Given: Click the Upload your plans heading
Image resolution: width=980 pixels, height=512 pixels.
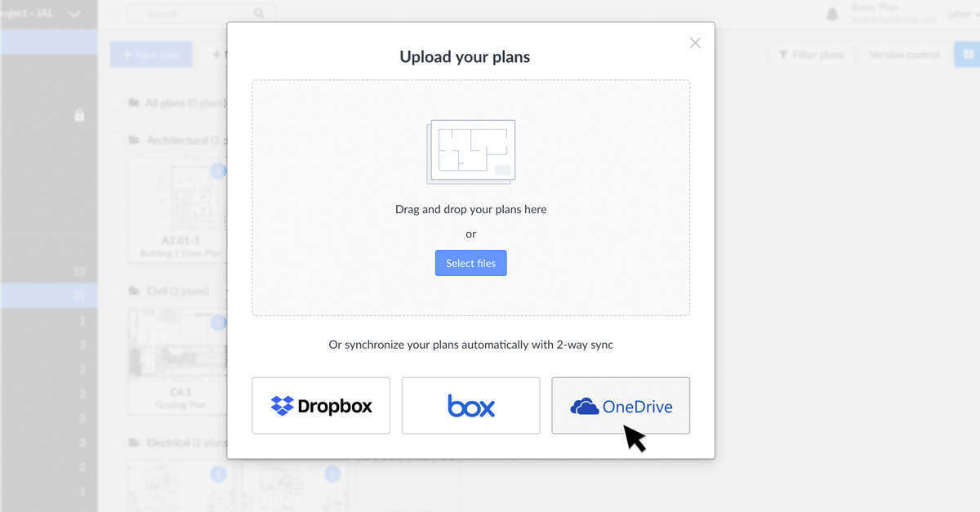Looking at the screenshot, I should (x=465, y=57).
